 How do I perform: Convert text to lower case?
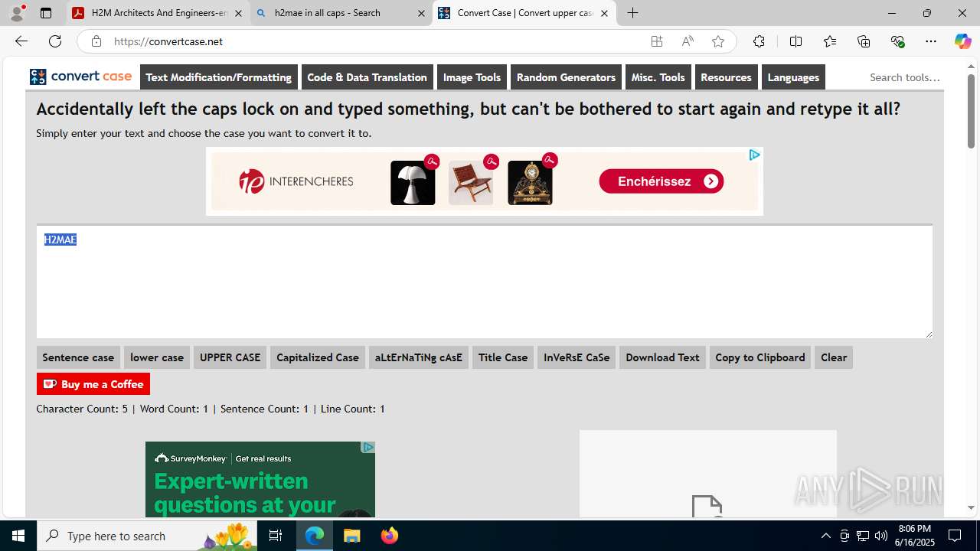[157, 357]
